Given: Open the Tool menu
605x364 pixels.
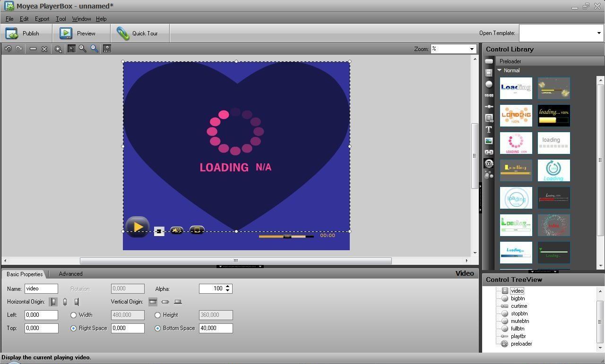Looking at the screenshot, I should coord(61,19).
